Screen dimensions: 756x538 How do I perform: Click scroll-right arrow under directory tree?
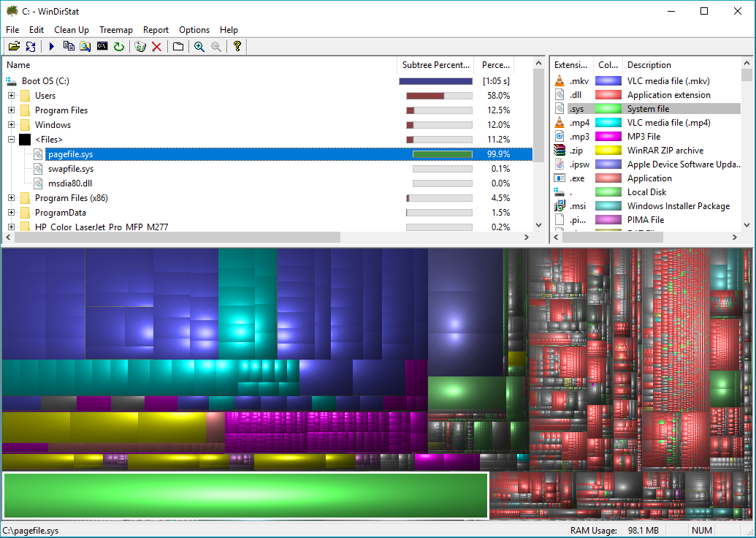[x=527, y=238]
